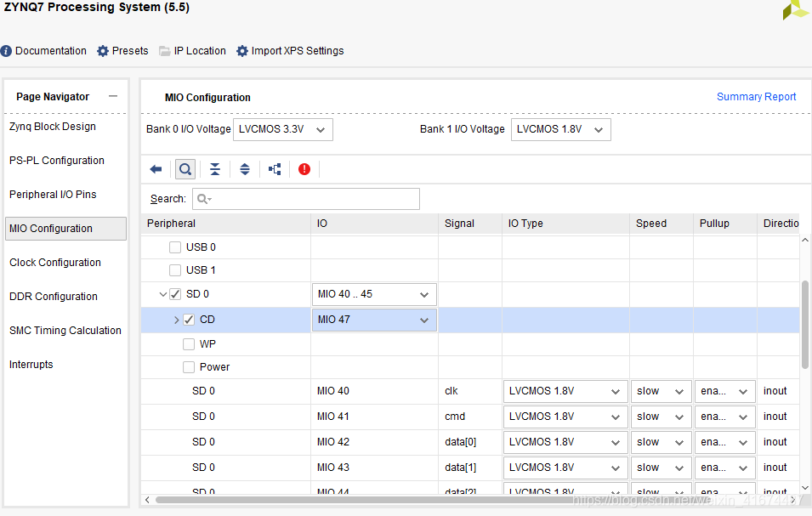This screenshot has height=516, width=812.
Task: Open CD MIO 47 pin dropdown
Action: (374, 320)
